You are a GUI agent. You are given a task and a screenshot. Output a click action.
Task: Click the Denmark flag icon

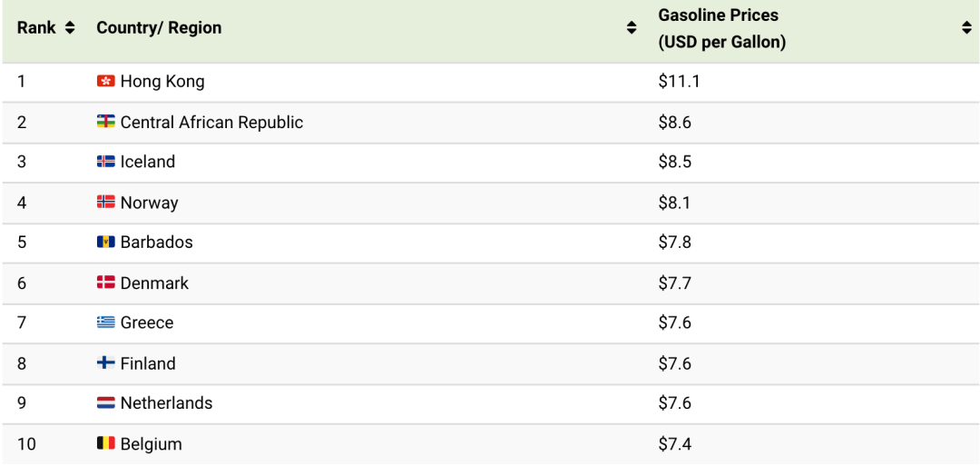click(x=105, y=283)
